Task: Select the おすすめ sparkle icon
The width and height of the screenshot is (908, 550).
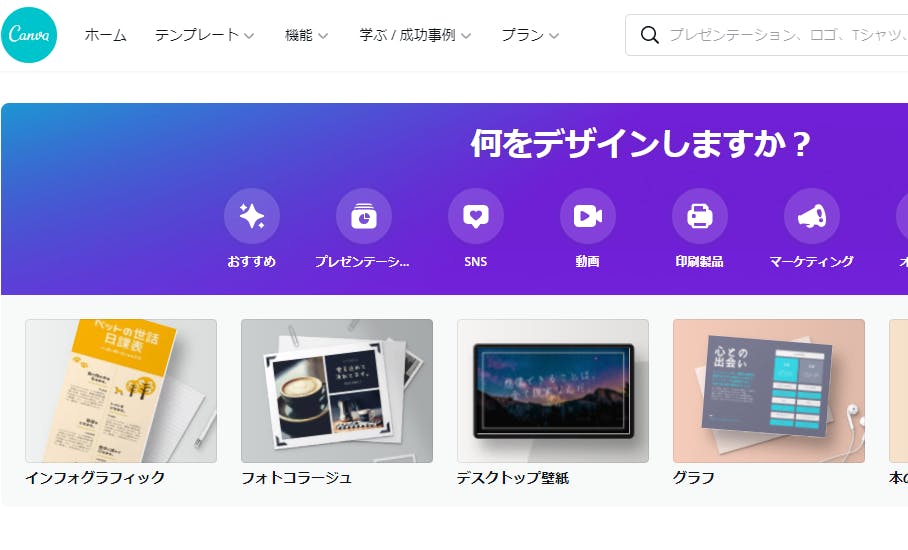Action: 252,216
